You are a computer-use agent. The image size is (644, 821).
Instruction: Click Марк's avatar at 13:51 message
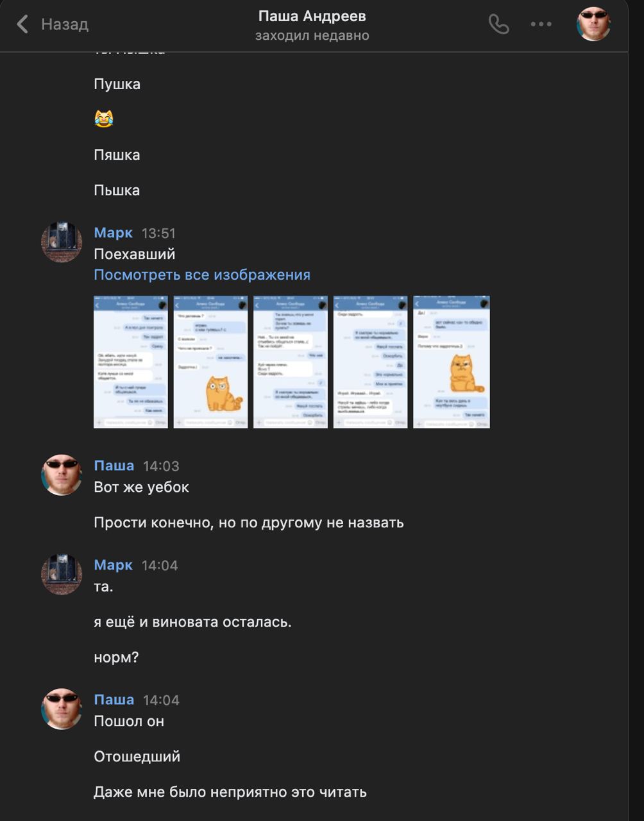62,242
